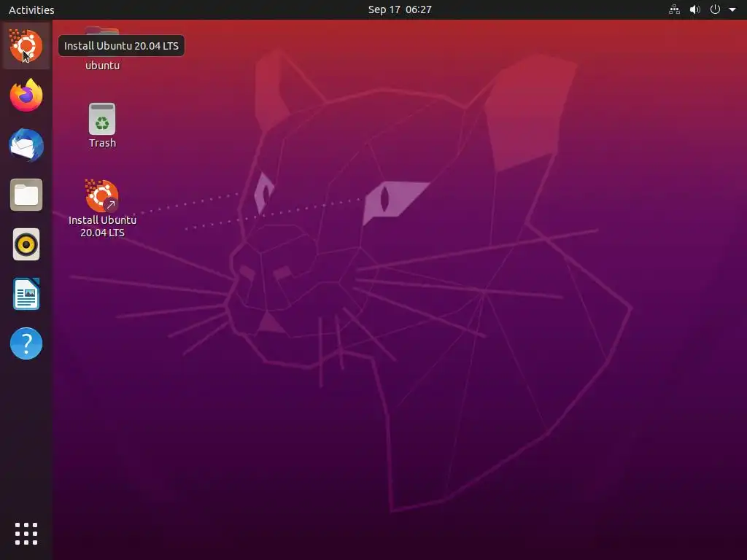Open the Help question mark icon

(x=26, y=343)
